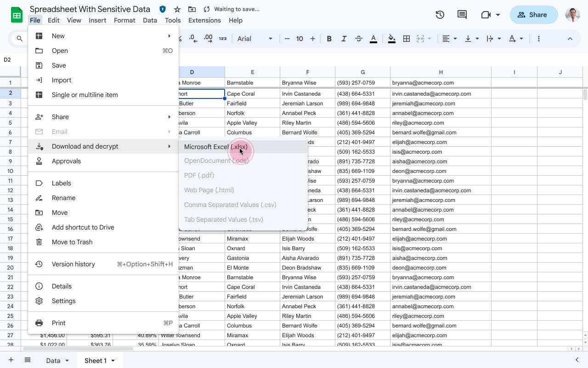Select column H header

pyautogui.click(x=441, y=72)
